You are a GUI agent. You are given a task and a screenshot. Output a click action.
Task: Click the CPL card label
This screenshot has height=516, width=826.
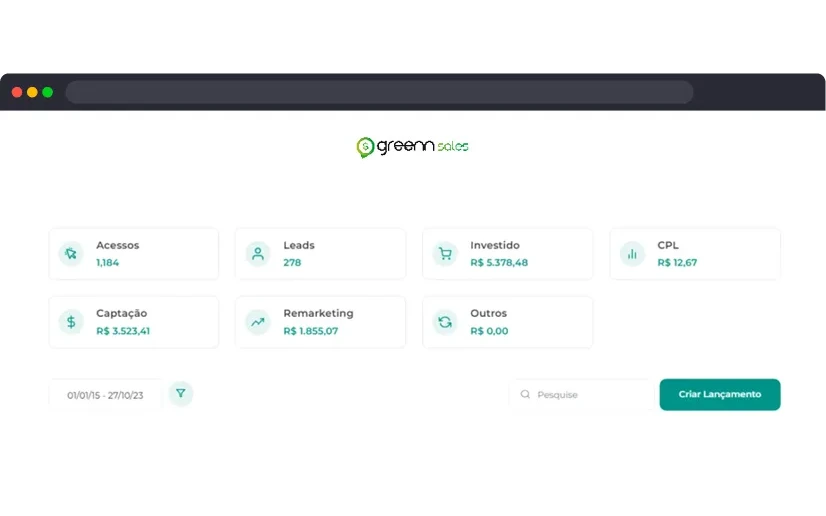668,245
